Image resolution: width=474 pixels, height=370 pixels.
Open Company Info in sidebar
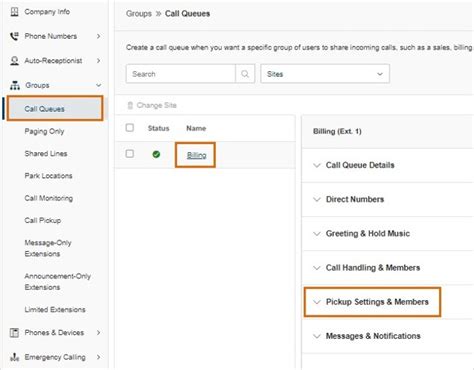click(x=47, y=12)
